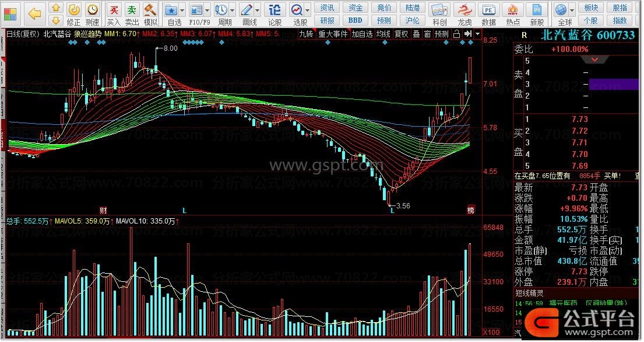Open the 资金 capital flow tab
This screenshot has height=342, width=644.
[x=356, y=8]
